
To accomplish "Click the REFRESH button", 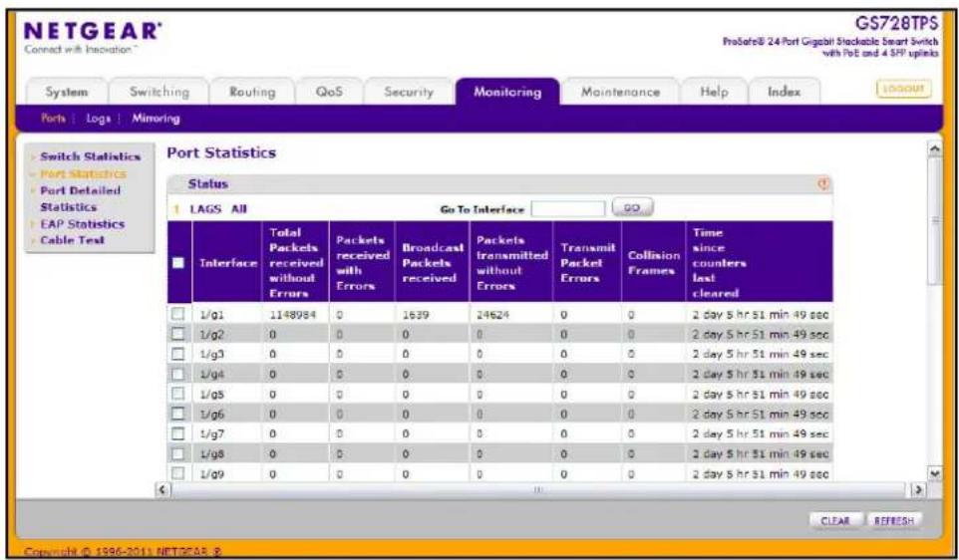I will [893, 521].
